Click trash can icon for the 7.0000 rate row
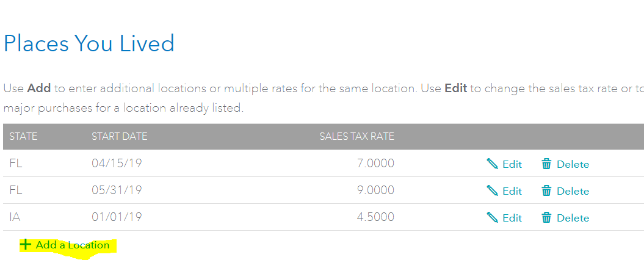 click(546, 164)
